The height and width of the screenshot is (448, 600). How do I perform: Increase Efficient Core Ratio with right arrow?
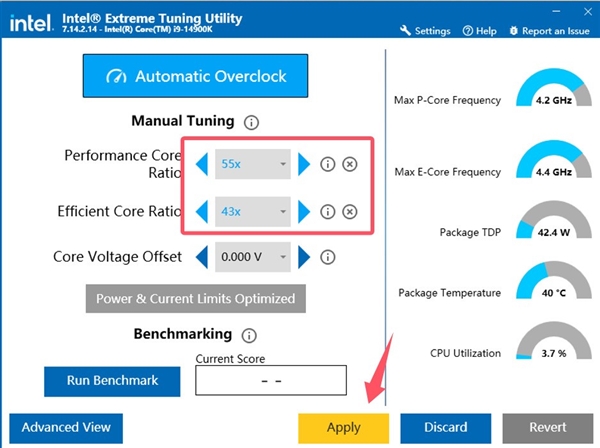(x=304, y=212)
